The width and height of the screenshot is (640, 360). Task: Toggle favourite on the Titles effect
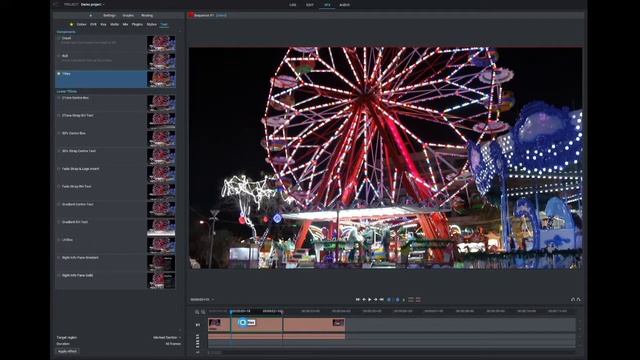click(59, 74)
